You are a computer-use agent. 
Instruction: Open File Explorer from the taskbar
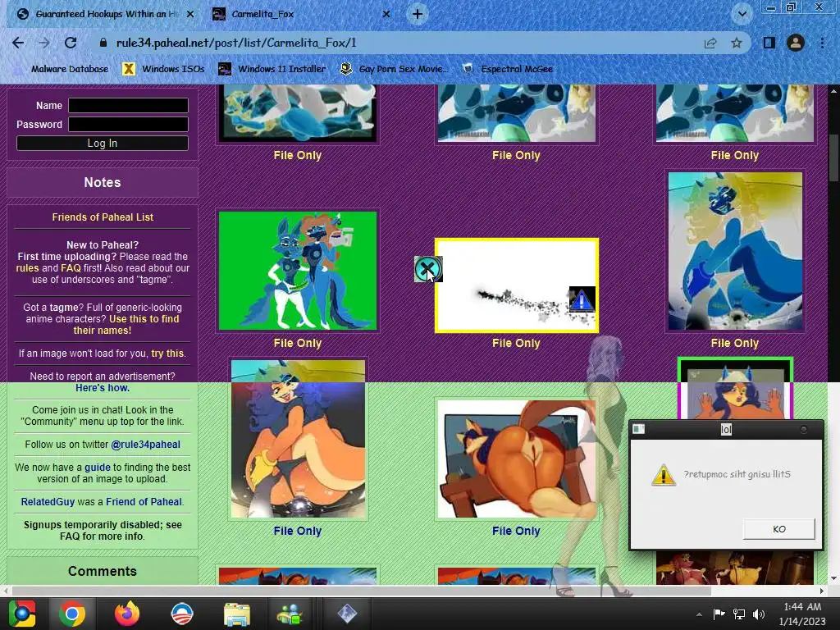237,614
